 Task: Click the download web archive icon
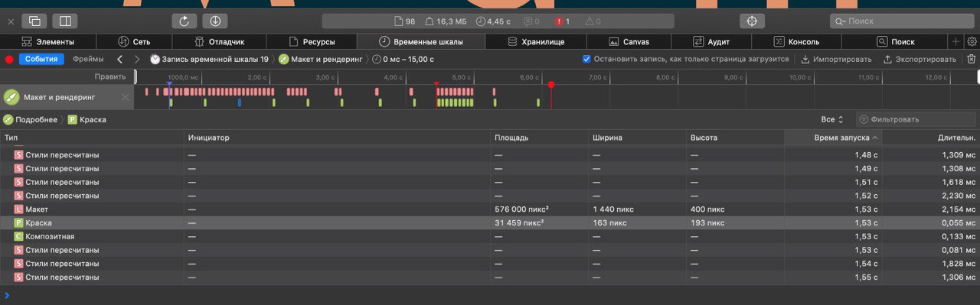[x=215, y=21]
